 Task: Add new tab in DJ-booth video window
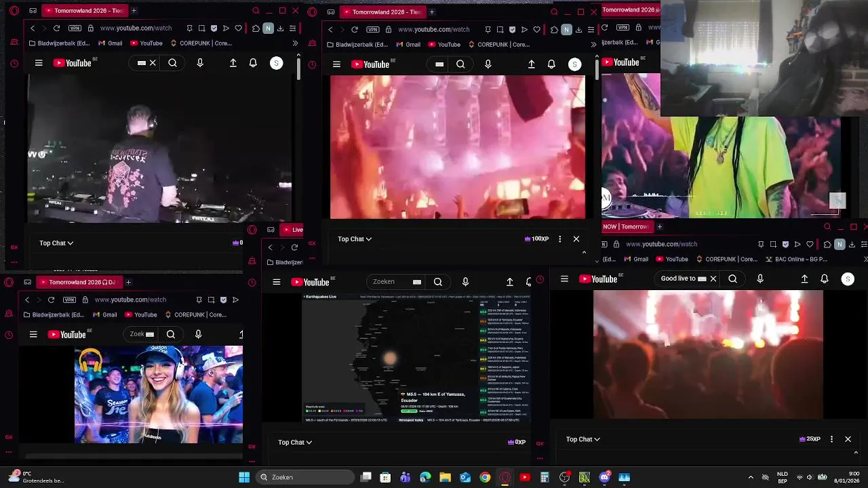coord(134,11)
